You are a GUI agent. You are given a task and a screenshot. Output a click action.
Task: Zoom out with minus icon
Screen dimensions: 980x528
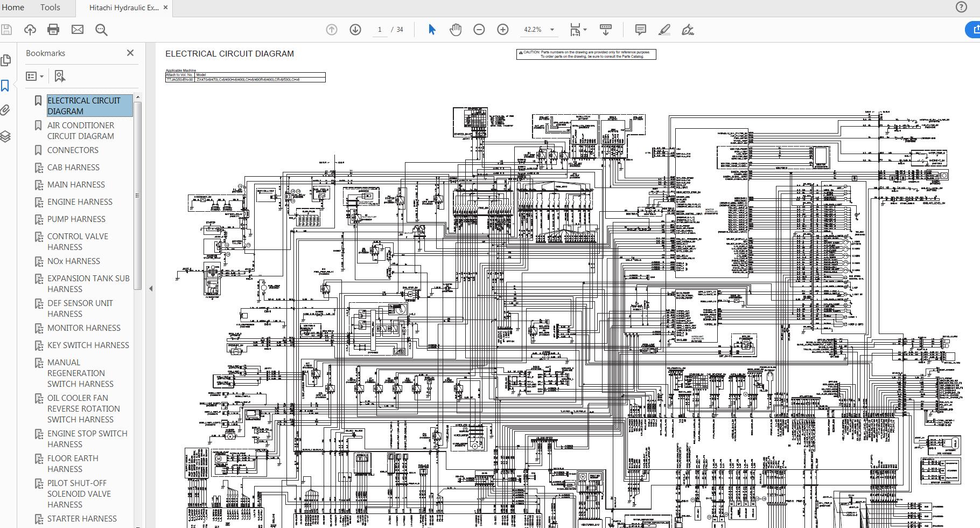click(479, 30)
